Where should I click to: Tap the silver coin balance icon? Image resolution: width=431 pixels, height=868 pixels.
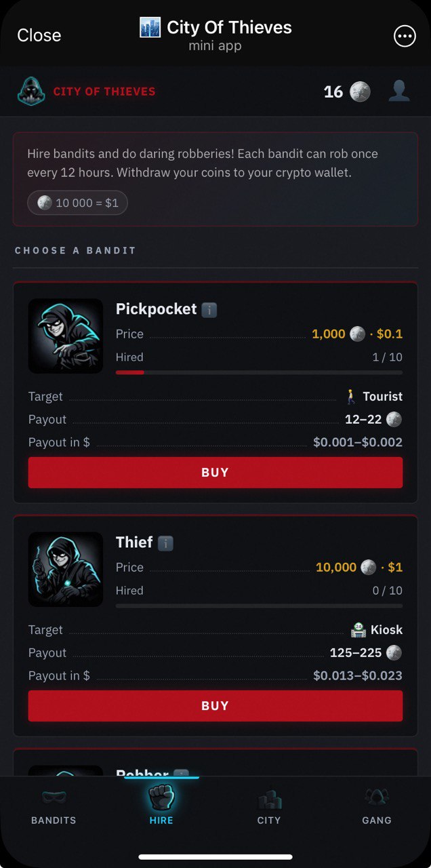point(360,92)
